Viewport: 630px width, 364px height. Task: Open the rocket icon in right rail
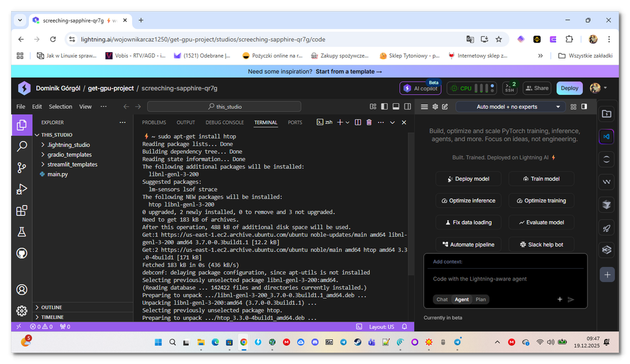tap(607, 228)
